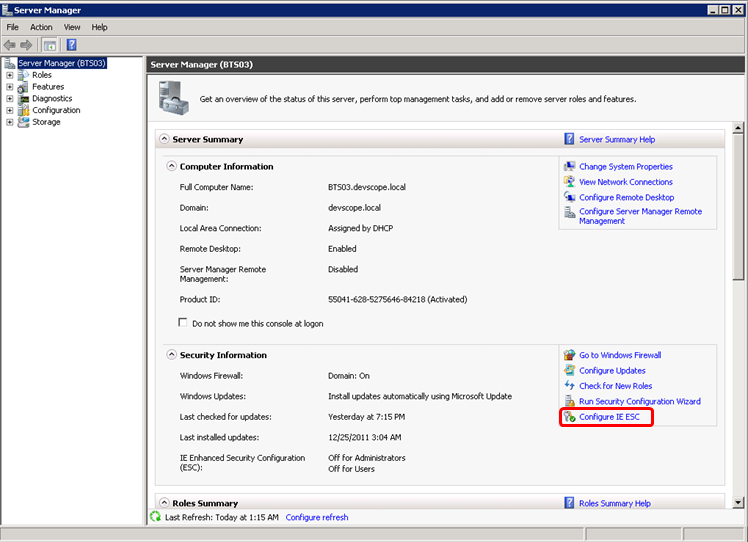Click the Forward arrow toolbar icon
Image resolution: width=748 pixels, height=542 pixels.
pyautogui.click(x=26, y=45)
